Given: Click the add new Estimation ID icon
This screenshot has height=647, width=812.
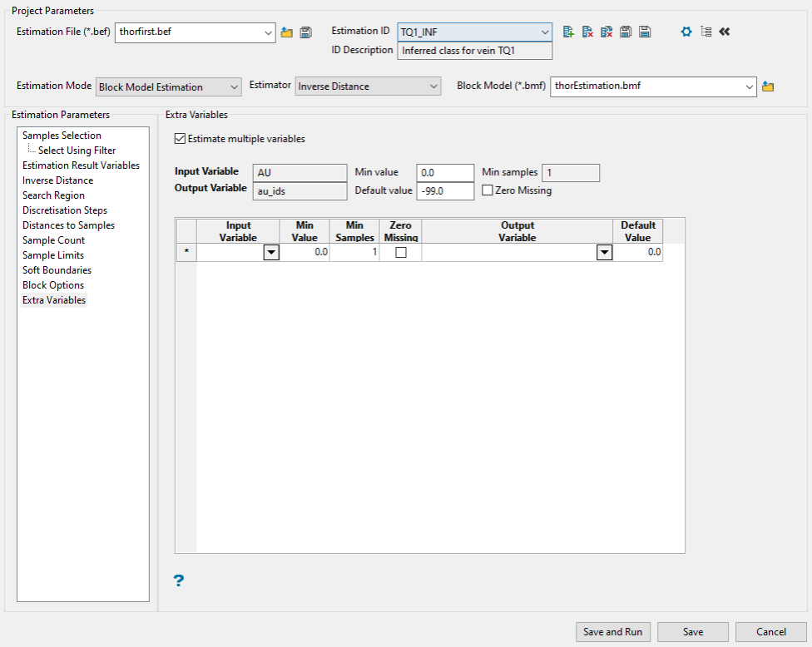Looking at the screenshot, I should pos(568,32).
